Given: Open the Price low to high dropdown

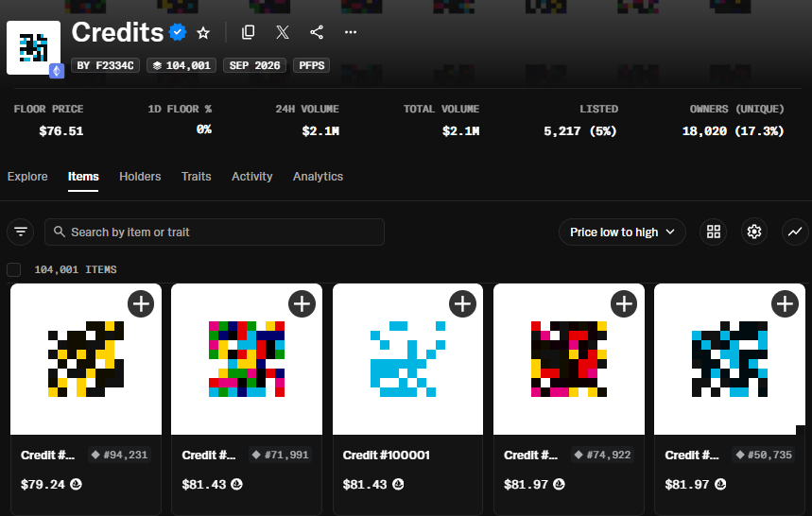Looking at the screenshot, I should 622,232.
